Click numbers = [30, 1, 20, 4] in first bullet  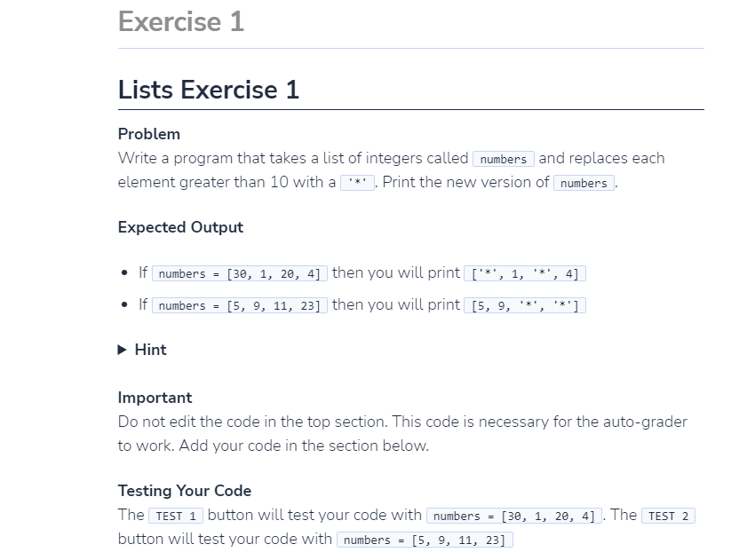tap(241, 273)
